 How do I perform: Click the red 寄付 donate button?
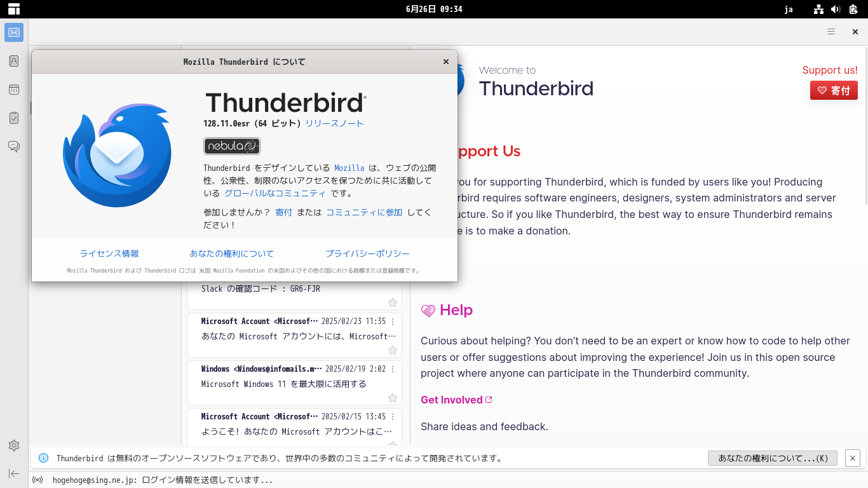834,90
